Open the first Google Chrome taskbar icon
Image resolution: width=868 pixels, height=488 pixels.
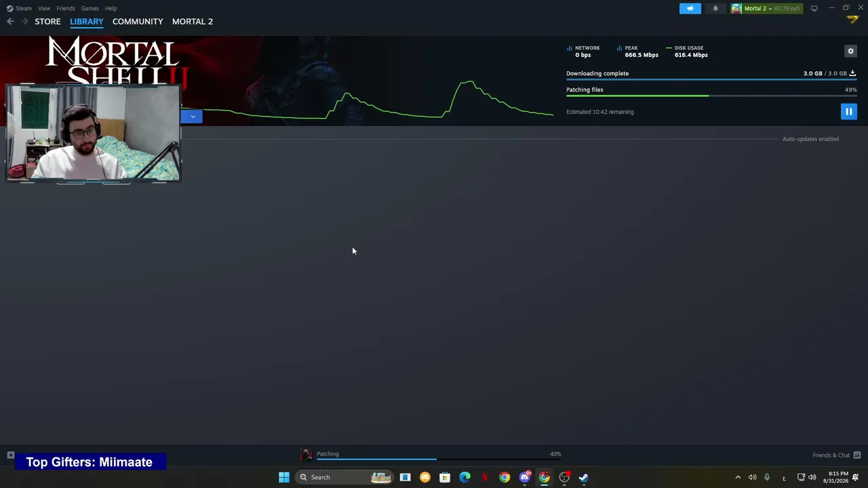pos(505,477)
